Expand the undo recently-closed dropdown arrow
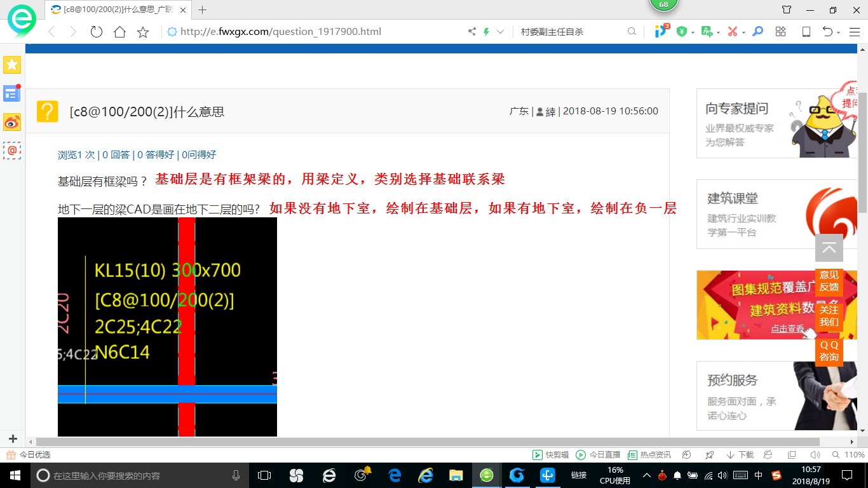Viewport: 868px width, 488px height. coord(838,31)
